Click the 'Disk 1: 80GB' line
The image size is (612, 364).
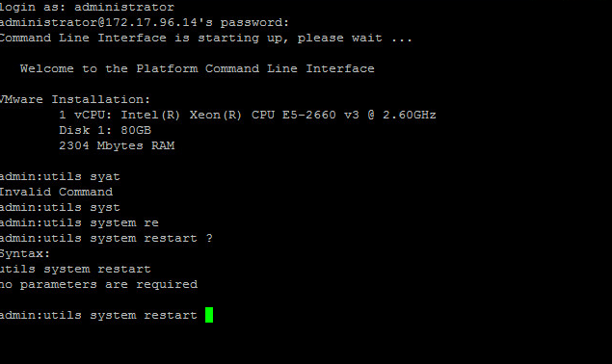point(105,130)
